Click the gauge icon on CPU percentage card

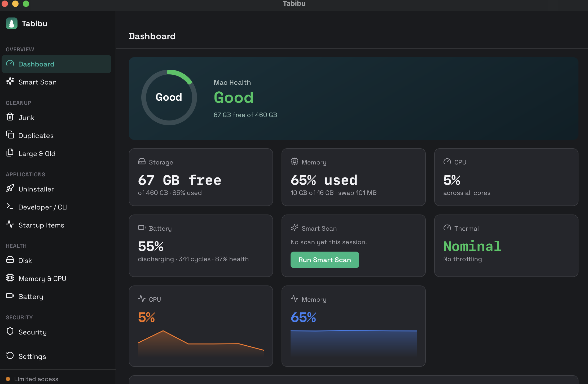(x=447, y=162)
